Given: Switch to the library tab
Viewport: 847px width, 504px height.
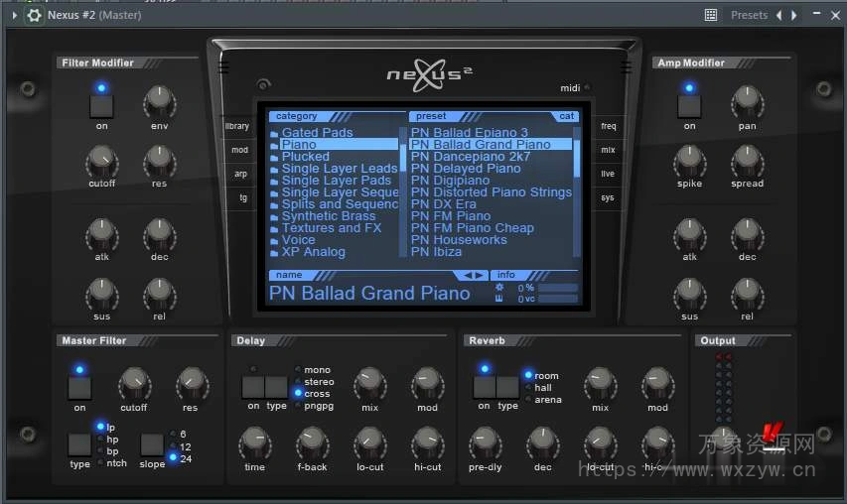Looking at the screenshot, I should point(237,126).
